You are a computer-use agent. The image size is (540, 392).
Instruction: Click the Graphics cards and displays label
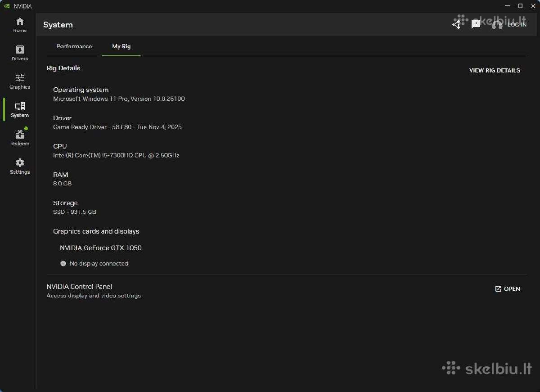coord(96,231)
